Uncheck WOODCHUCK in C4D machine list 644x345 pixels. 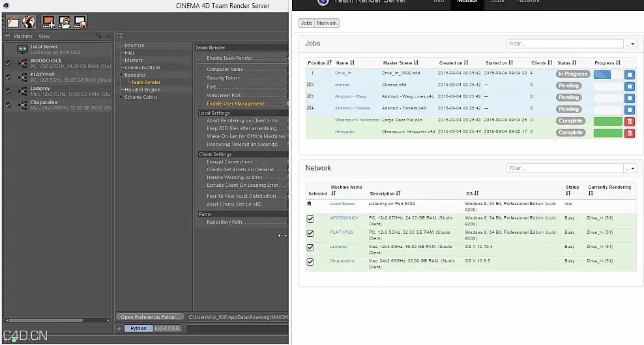pyautogui.click(x=8, y=63)
